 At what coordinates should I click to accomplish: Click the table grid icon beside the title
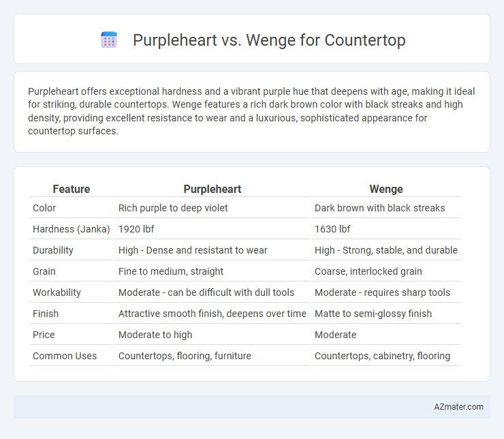pyautogui.click(x=109, y=40)
